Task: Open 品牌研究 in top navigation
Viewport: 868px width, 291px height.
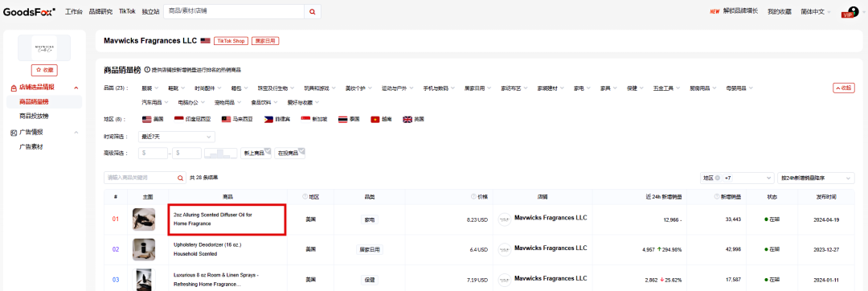Action: click(100, 11)
